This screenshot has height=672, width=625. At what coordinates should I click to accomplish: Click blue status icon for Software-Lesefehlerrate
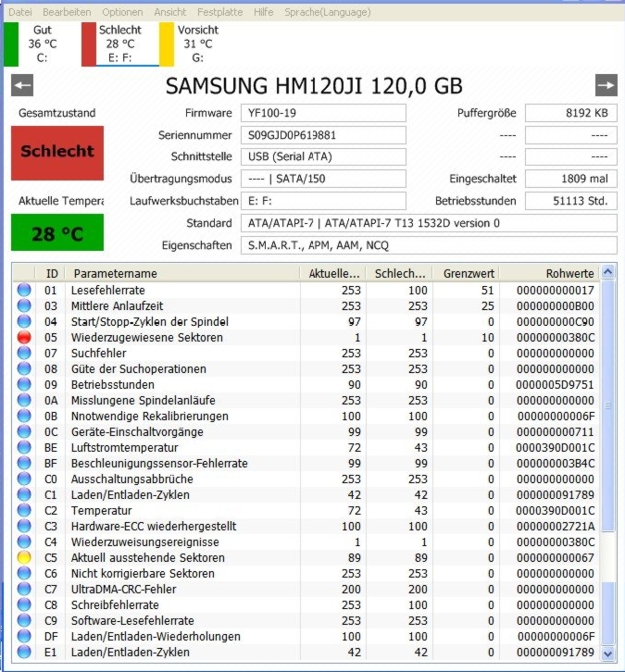coord(24,620)
